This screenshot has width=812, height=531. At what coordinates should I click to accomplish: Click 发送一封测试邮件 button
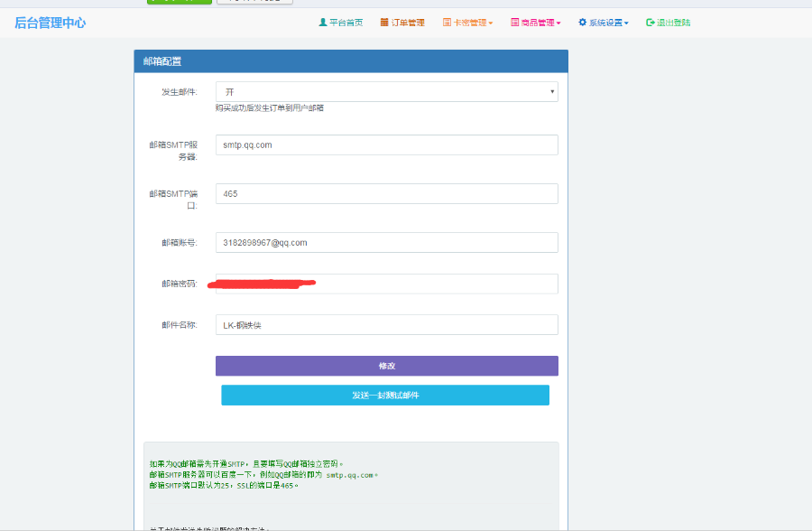tap(385, 396)
